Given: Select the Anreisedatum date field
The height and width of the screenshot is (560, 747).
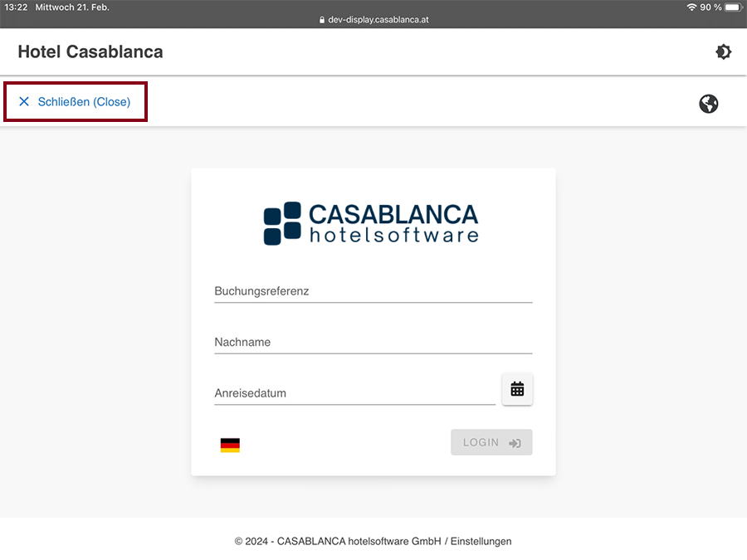Looking at the screenshot, I should pyautogui.click(x=354, y=393).
